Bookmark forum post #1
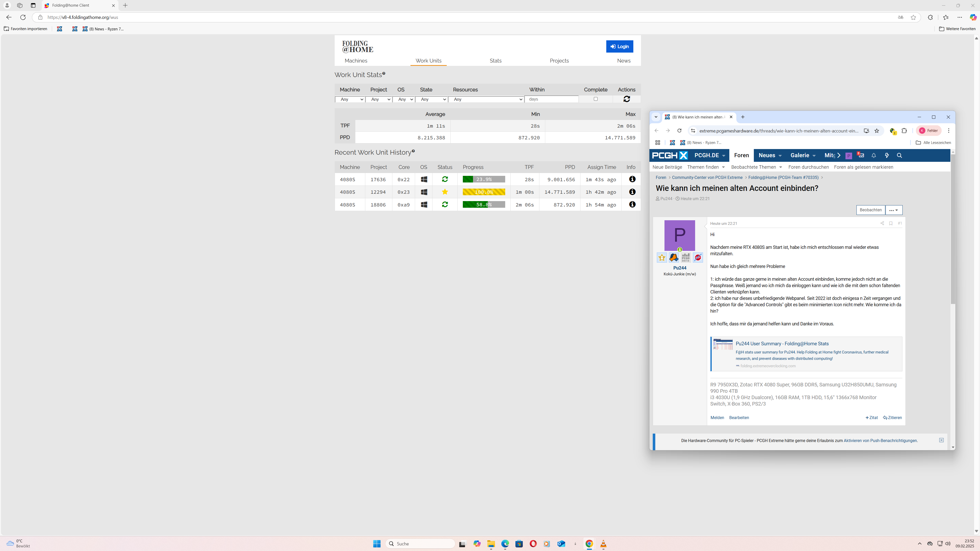The image size is (980, 551). click(x=891, y=223)
